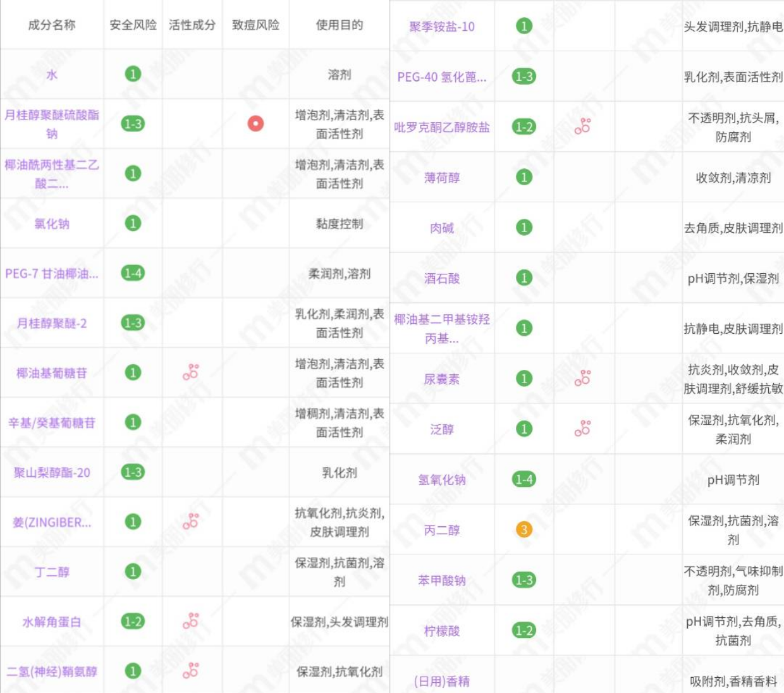
Task: Click the 收敛剂,清凉剂 purpose cell
Action: tap(733, 178)
